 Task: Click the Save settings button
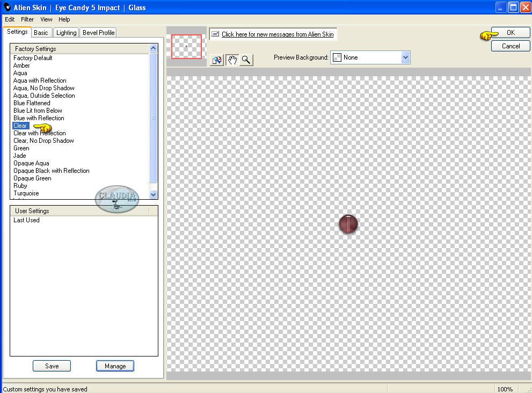click(52, 366)
